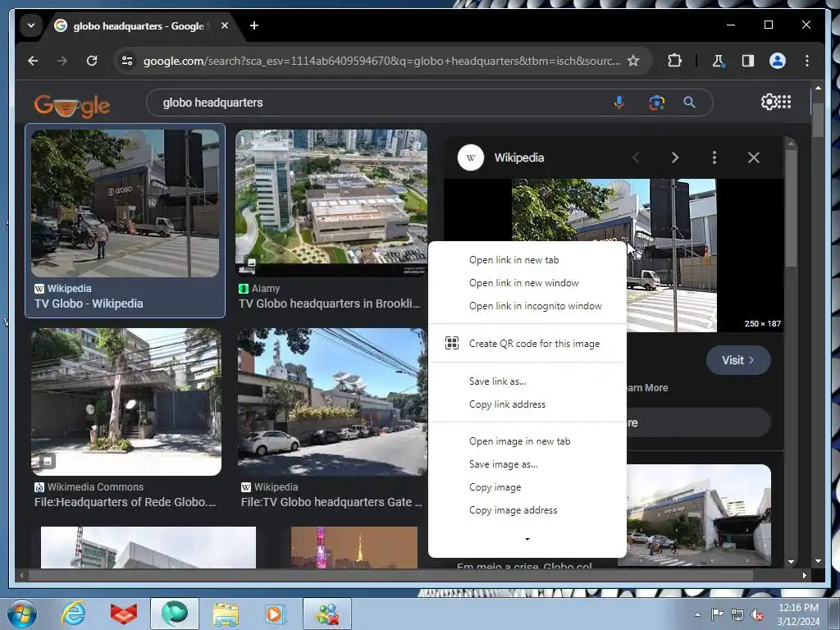This screenshot has height=630, width=840.
Task: Open related image thumbnail in preview panel
Action: click(699, 515)
